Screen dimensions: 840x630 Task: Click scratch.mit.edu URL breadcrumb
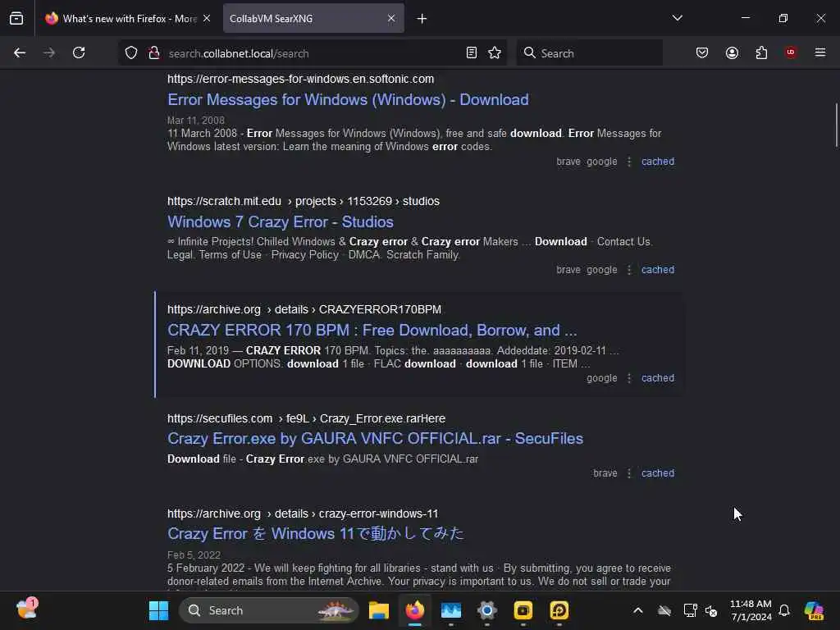click(304, 201)
